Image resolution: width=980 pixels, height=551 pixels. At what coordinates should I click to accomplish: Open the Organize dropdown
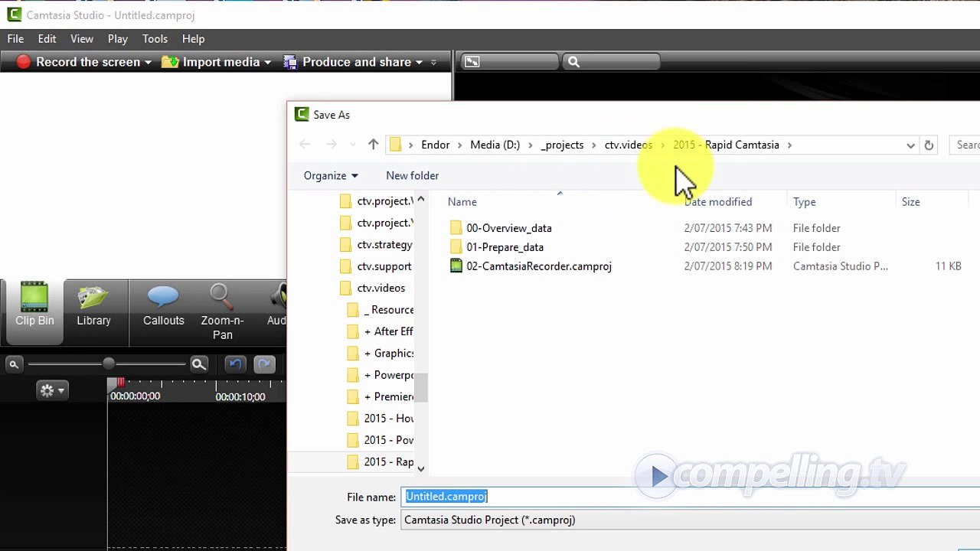coord(331,176)
